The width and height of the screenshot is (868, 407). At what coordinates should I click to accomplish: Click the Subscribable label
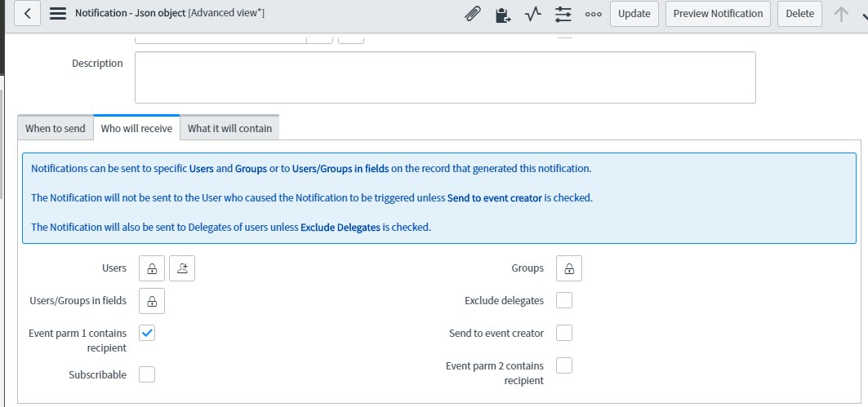tap(97, 375)
